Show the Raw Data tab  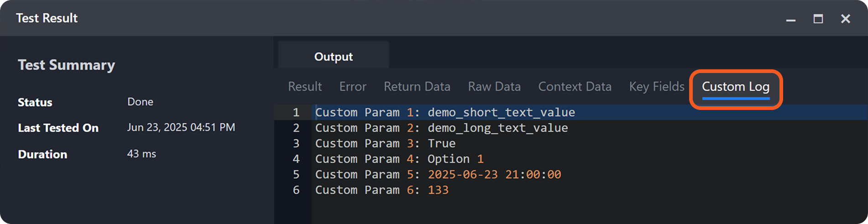(494, 87)
